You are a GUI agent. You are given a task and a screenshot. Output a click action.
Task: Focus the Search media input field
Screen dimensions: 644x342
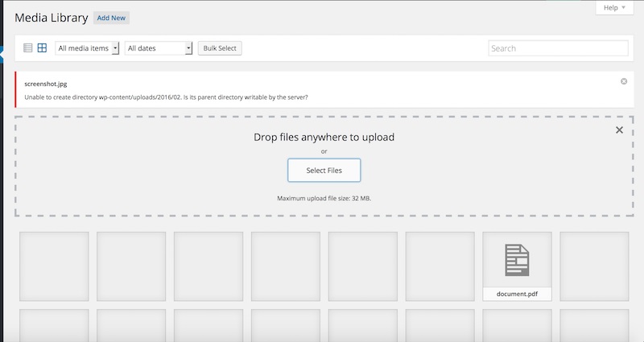tap(558, 48)
